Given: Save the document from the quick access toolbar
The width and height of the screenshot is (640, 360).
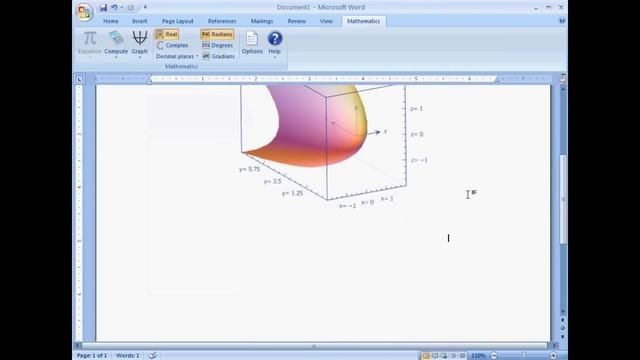Looking at the screenshot, I should pyautogui.click(x=103, y=7).
